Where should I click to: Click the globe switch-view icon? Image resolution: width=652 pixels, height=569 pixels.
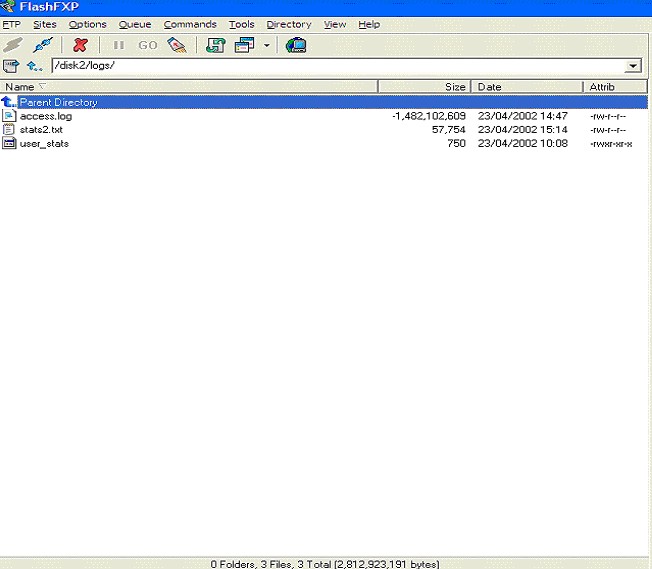[295, 45]
